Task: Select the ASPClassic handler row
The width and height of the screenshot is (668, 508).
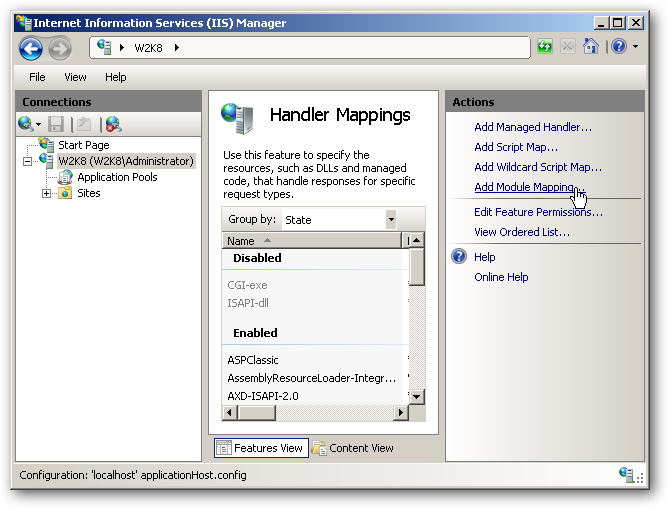Action: pyautogui.click(x=315, y=360)
